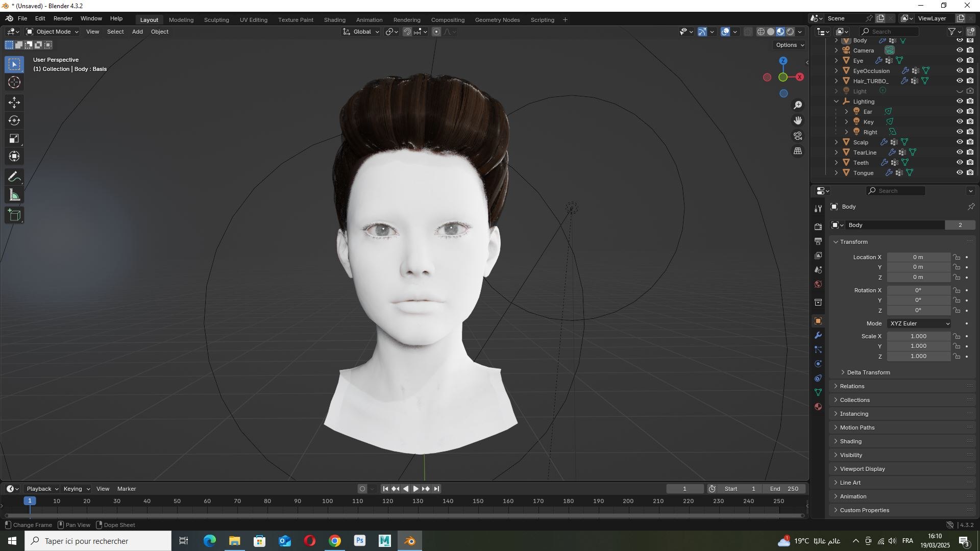Activate the Move tool
Viewport: 980px width, 551px height.
click(14, 103)
